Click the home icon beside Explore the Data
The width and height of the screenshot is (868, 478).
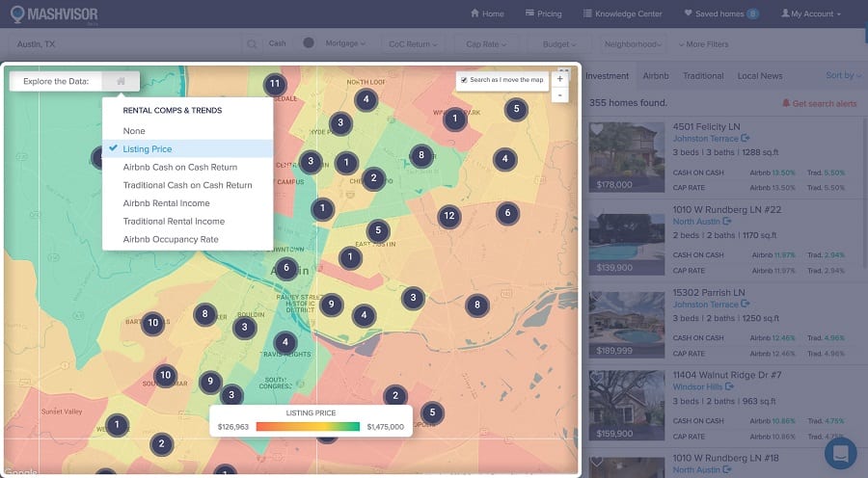coord(121,82)
